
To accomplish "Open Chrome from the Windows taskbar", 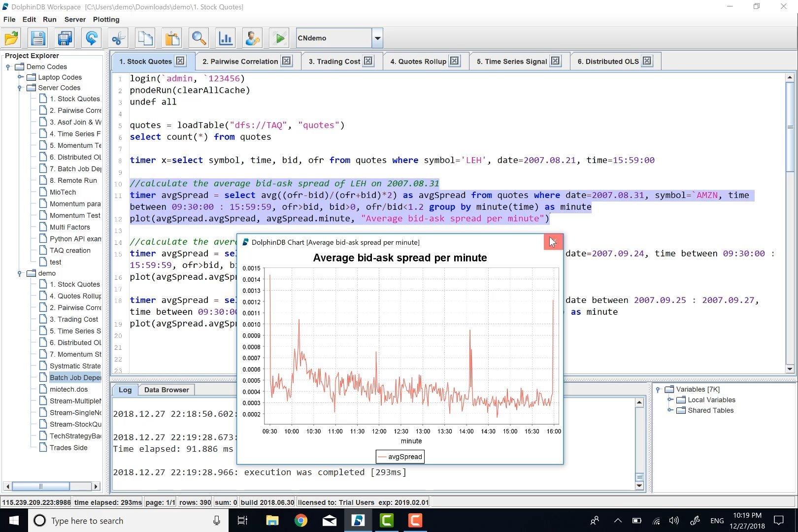I will tap(300, 520).
